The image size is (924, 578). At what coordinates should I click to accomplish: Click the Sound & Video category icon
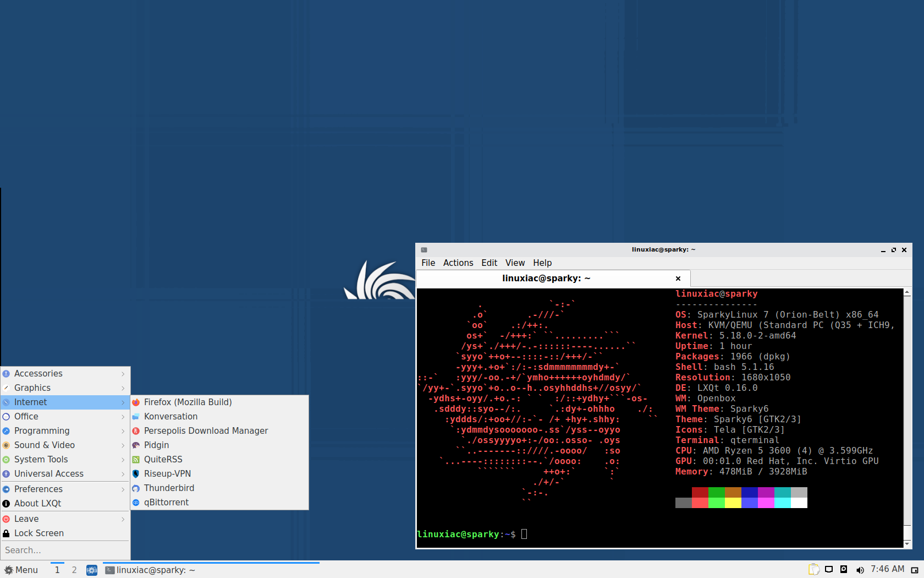click(6, 445)
